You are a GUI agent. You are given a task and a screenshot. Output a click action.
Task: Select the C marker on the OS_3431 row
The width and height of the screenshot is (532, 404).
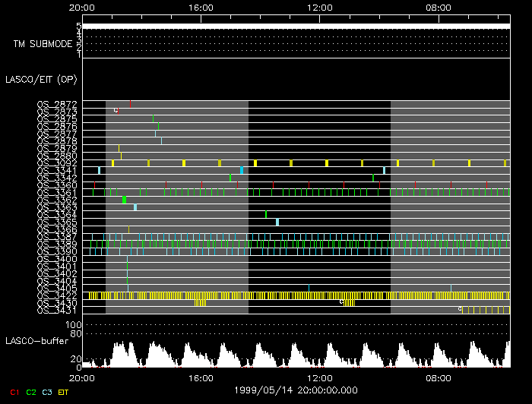click(460, 309)
